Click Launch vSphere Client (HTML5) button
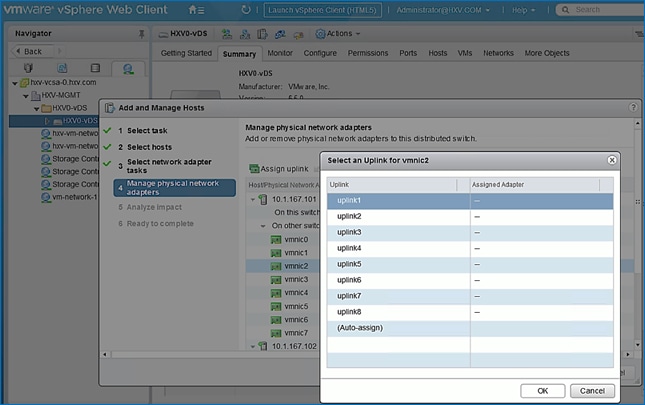This screenshot has width=645, height=405. point(322,10)
